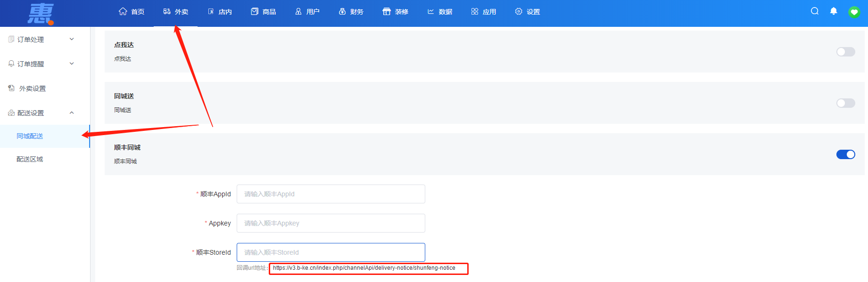Collapse the 配送设置 chevron
This screenshot has height=282, width=868.
coord(72,113)
